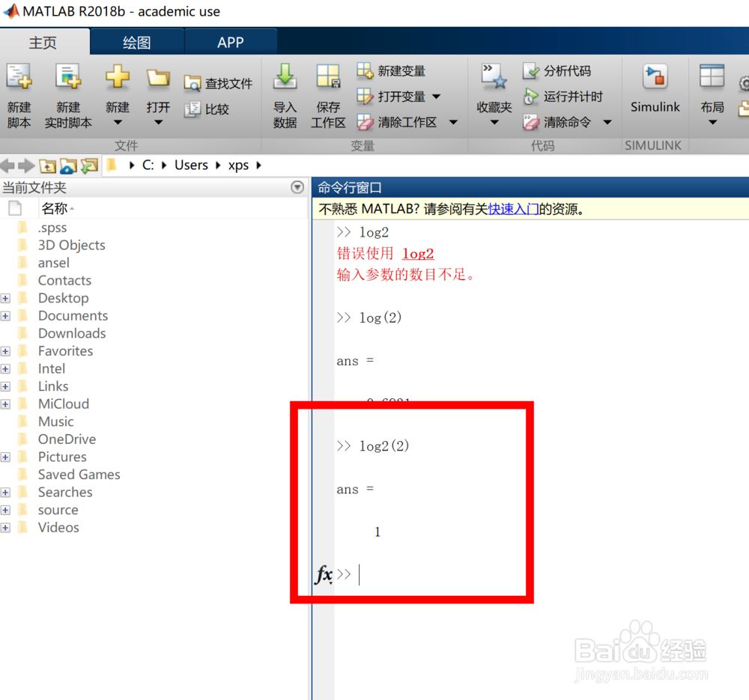Open the Open (打开) dropdown arrow

(159, 123)
